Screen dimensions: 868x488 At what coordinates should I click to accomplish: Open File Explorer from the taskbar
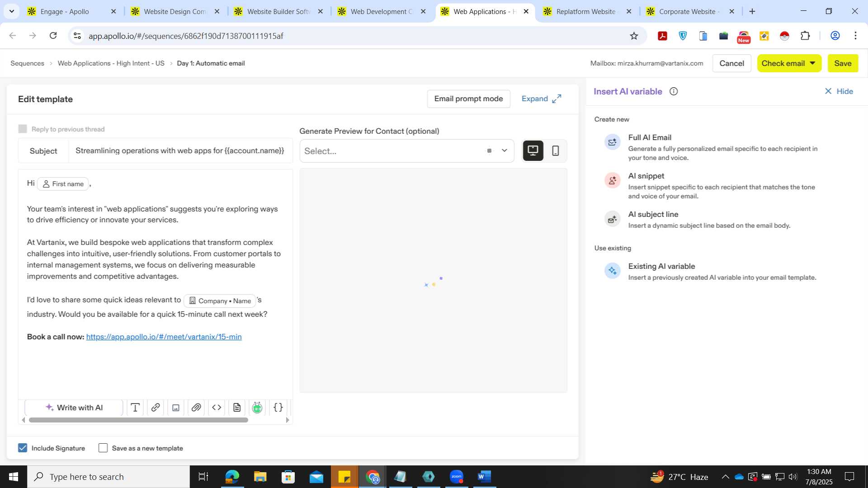click(260, 477)
